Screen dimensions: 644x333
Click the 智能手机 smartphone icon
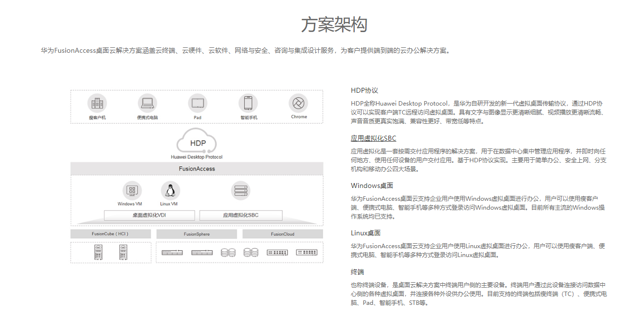point(248,103)
